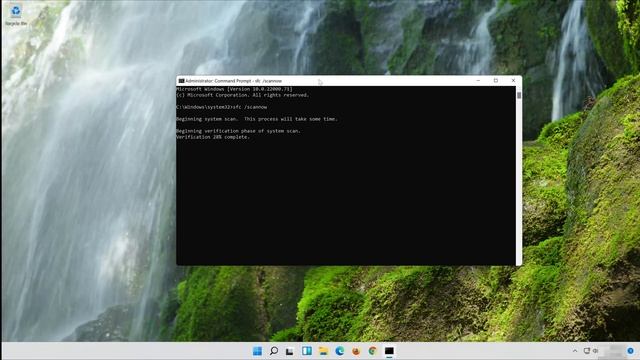The height and width of the screenshot is (360, 640).
Task: Open taskbar Search
Action: (274, 351)
